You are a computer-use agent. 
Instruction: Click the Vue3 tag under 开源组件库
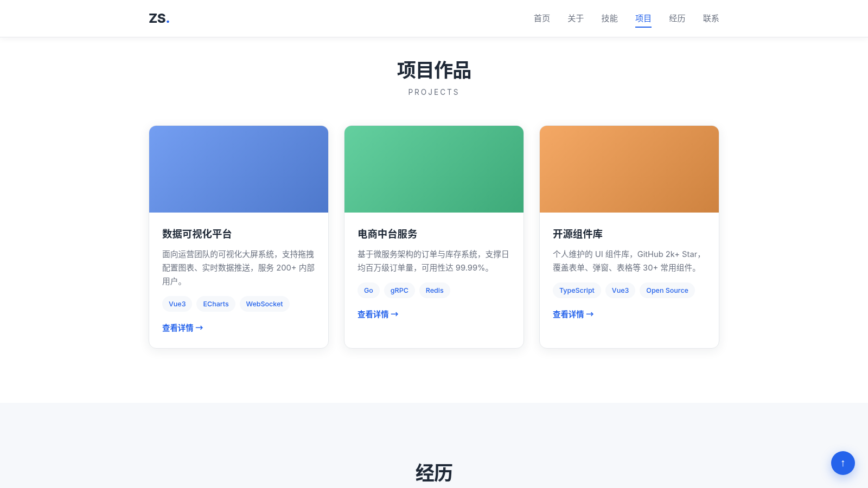coord(620,291)
